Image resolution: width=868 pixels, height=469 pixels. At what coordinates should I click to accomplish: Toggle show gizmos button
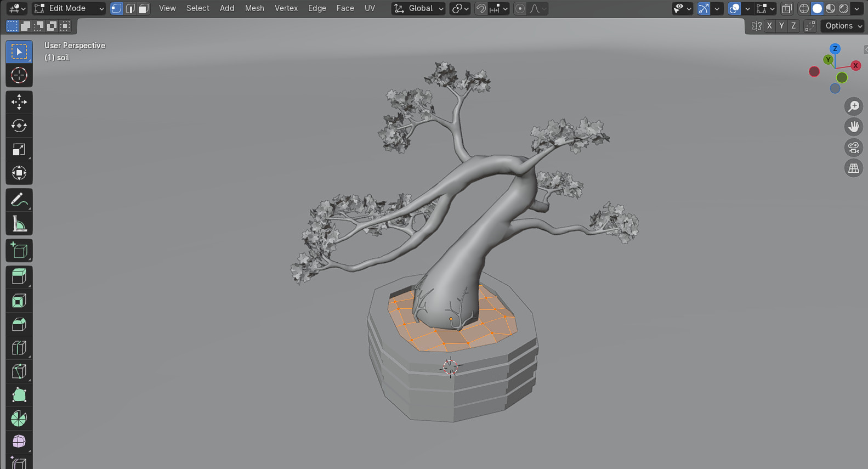click(704, 8)
